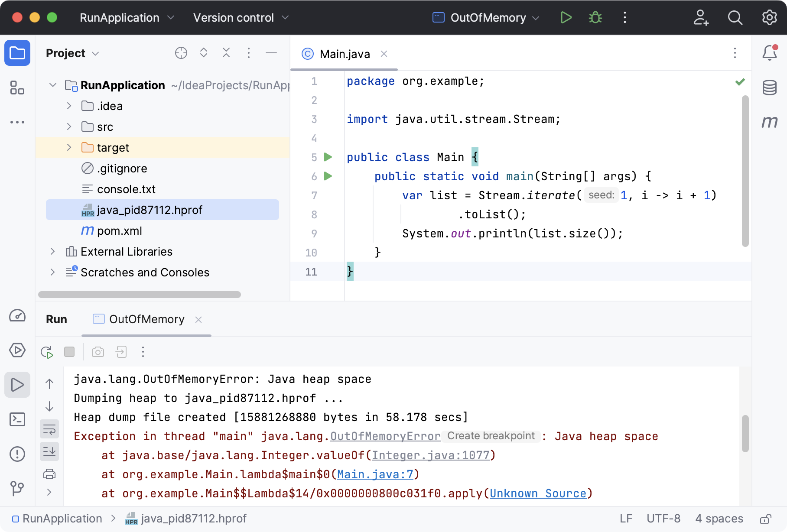
Task: Expand more console toolbar items chevron
Action: (49, 492)
